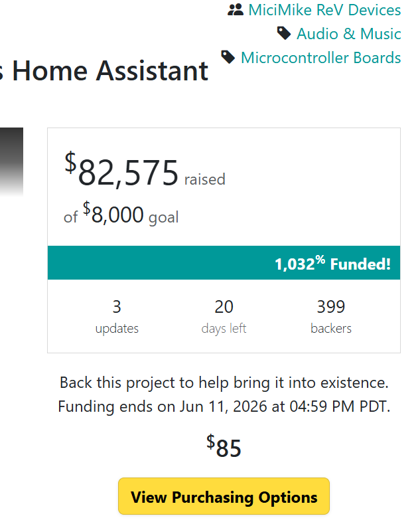The image size is (420, 528).
Task: Click the funding end date text
Action: pos(224,406)
